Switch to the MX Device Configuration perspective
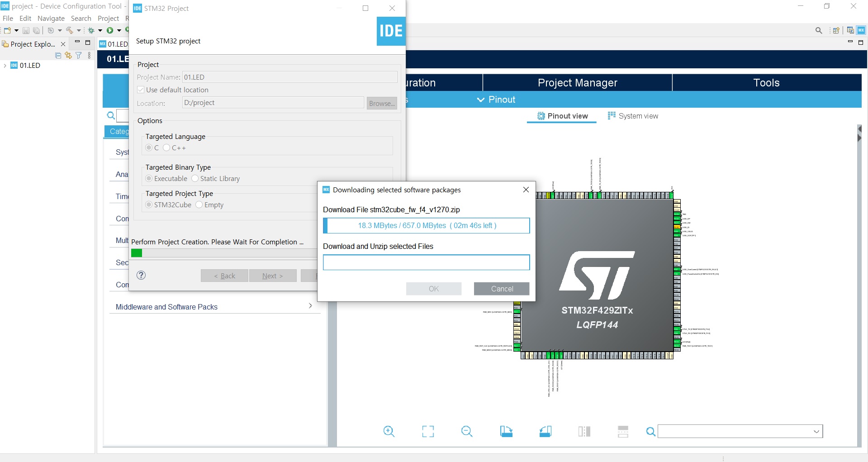Image resolution: width=868 pixels, height=462 pixels. [861, 30]
